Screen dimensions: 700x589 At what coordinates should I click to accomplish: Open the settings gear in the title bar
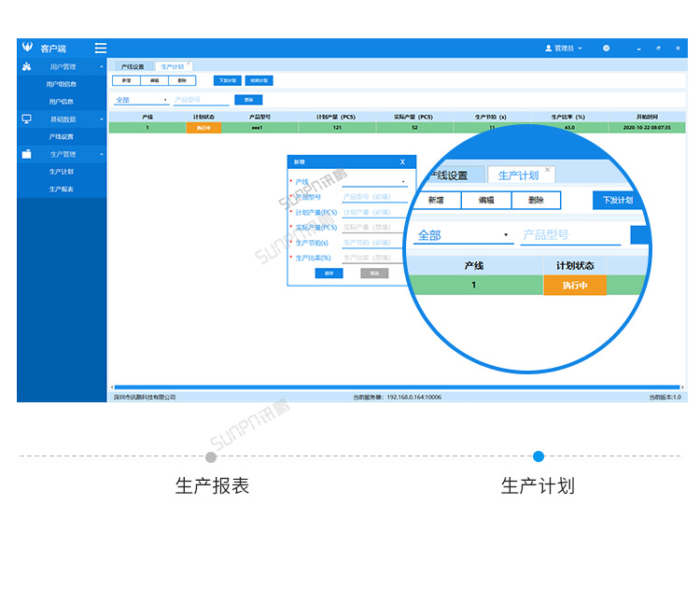tap(606, 48)
